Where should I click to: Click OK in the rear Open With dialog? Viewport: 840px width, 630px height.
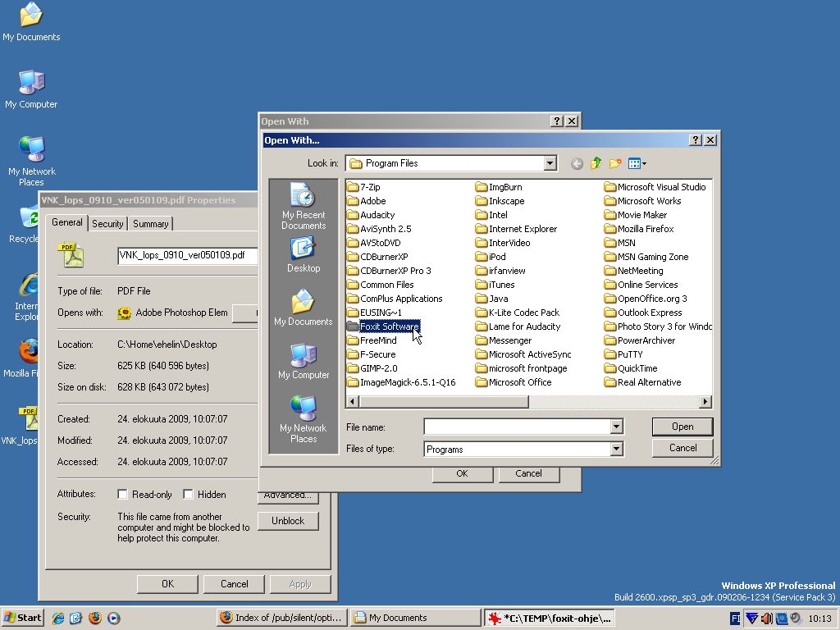[463, 473]
